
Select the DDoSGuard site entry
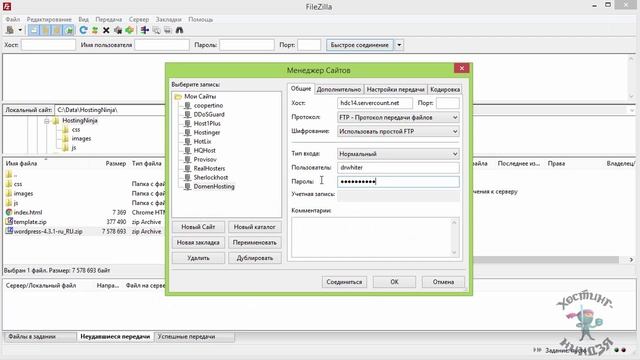click(x=209, y=114)
